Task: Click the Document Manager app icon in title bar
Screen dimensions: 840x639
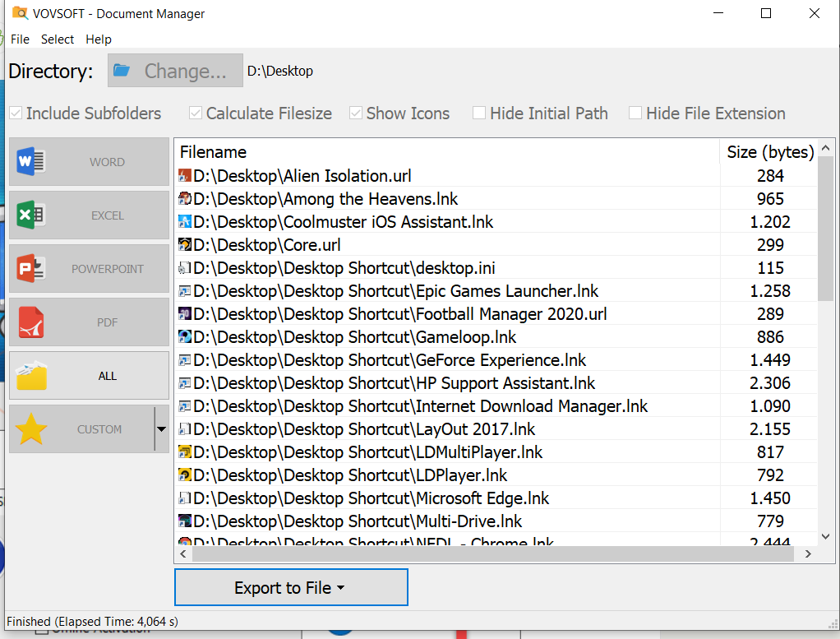Action: [20, 13]
